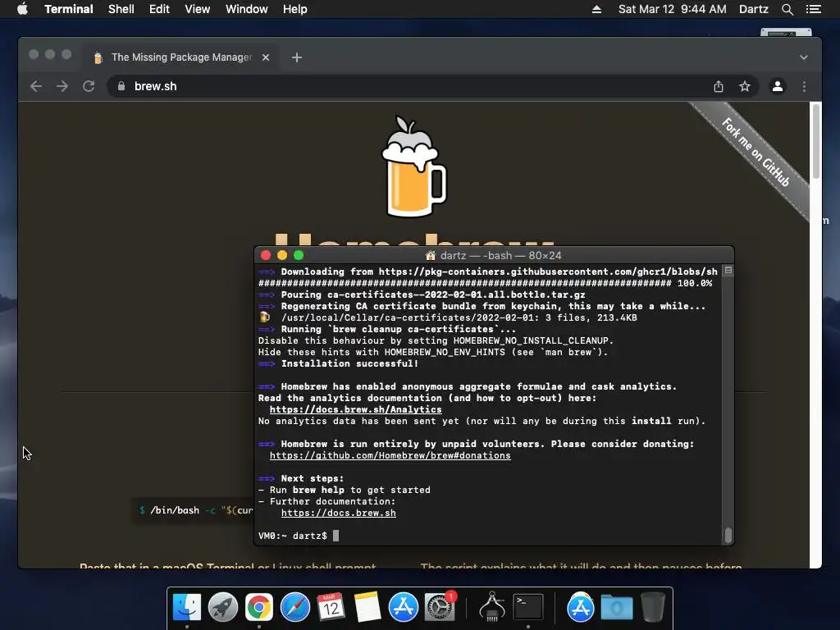
Task: Click the lock icon in address bar
Action: (x=121, y=86)
